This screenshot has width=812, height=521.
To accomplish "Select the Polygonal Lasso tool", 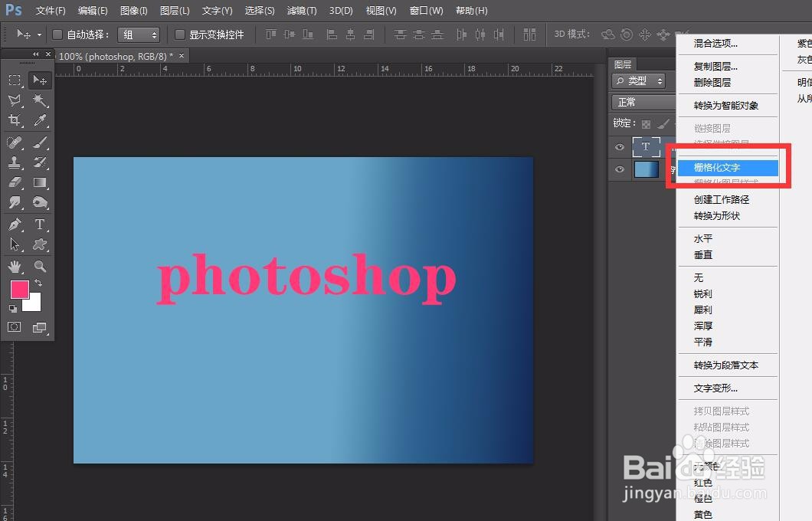I will (15, 100).
